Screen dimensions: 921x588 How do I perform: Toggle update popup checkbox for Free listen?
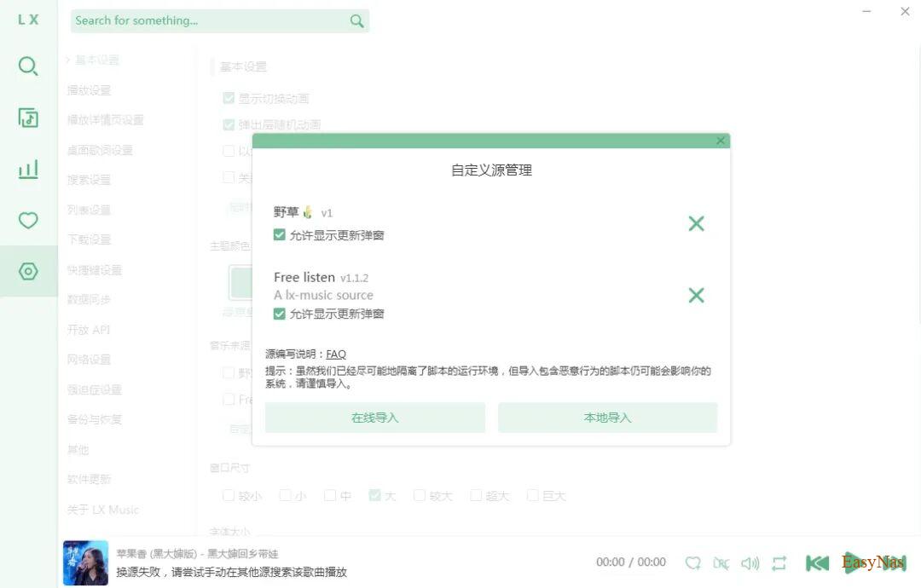pos(280,314)
